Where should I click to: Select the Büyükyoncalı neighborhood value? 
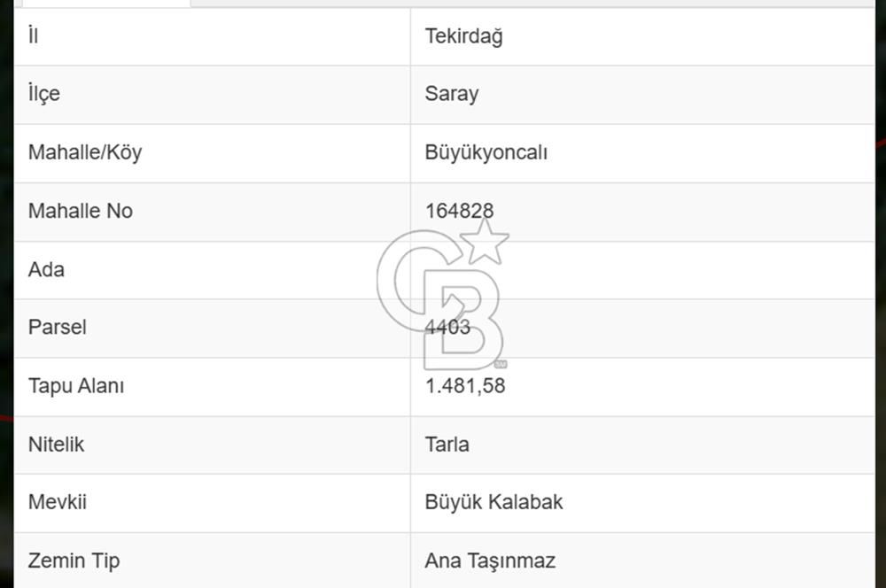(486, 152)
